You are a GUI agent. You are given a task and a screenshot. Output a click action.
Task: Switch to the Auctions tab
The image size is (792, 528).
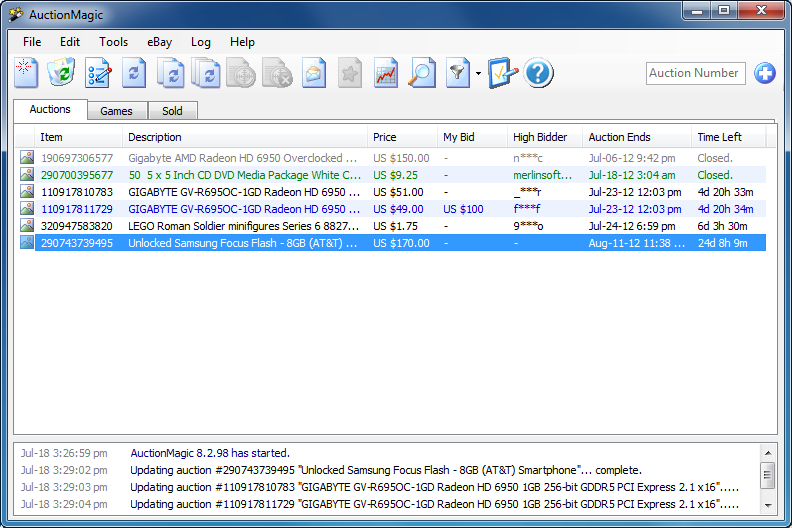[50, 109]
